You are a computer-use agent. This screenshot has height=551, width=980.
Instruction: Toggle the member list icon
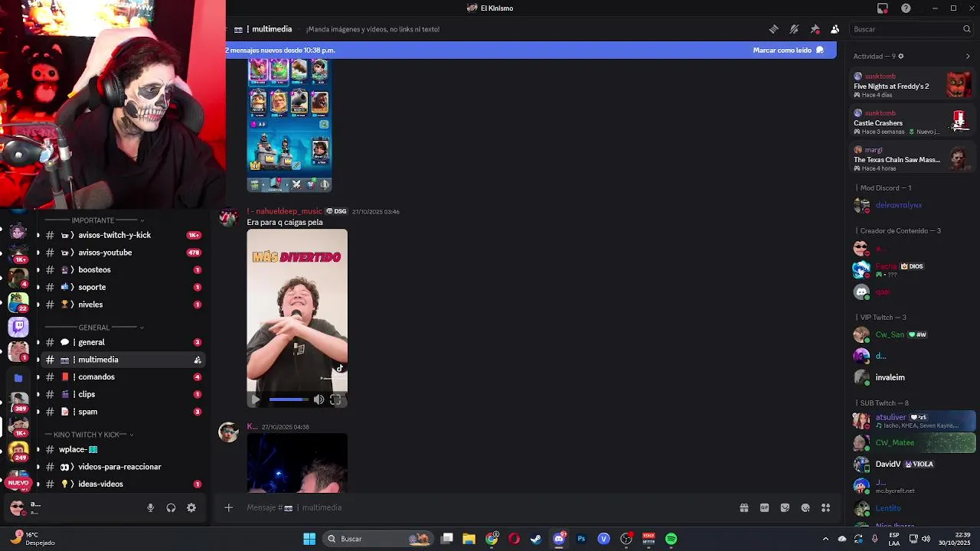pos(835,29)
